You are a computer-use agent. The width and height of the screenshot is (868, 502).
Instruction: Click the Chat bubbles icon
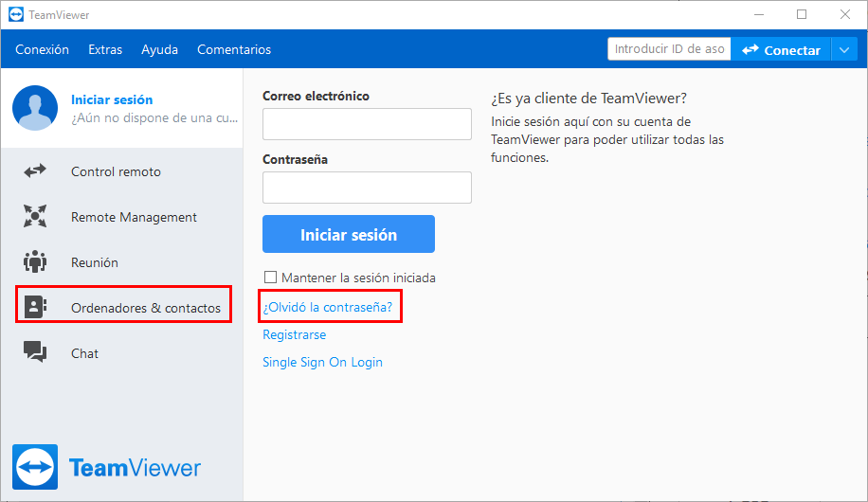(x=35, y=352)
